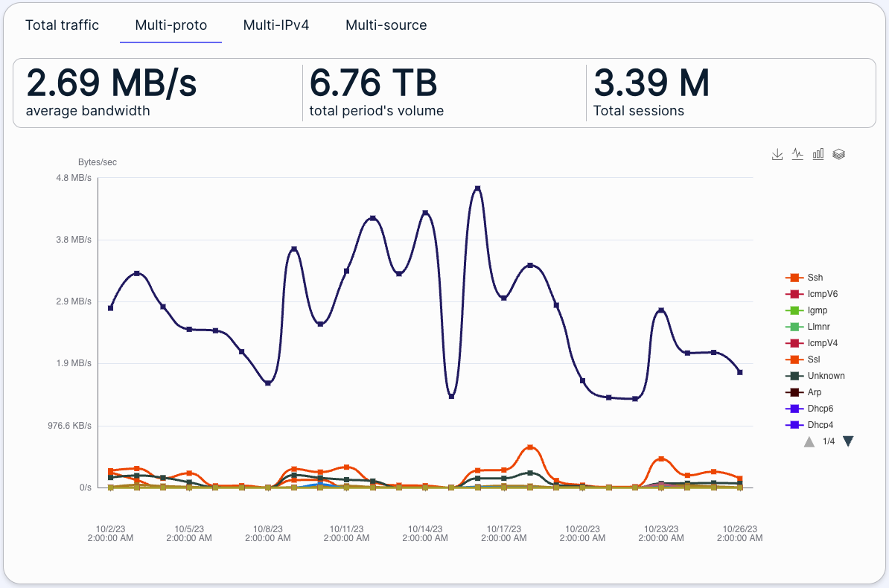Toggle Ssh series in legend
Screen dimensions: 889x588
[815, 278]
